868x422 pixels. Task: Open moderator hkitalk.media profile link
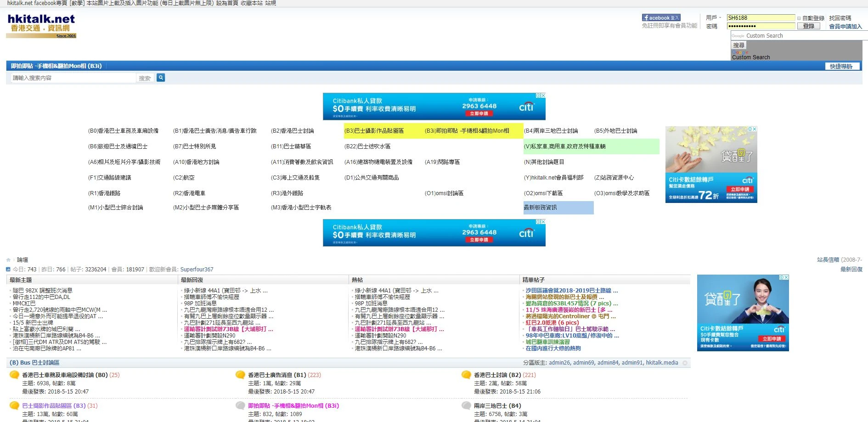(x=662, y=363)
